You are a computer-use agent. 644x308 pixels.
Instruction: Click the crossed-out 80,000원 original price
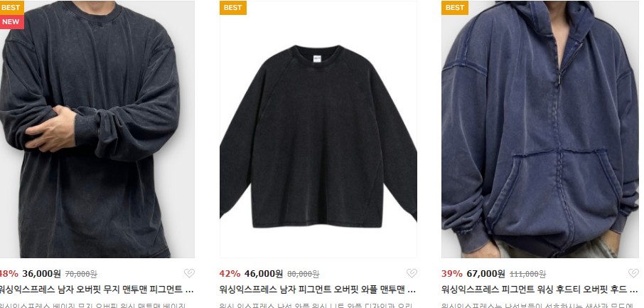tap(303, 274)
